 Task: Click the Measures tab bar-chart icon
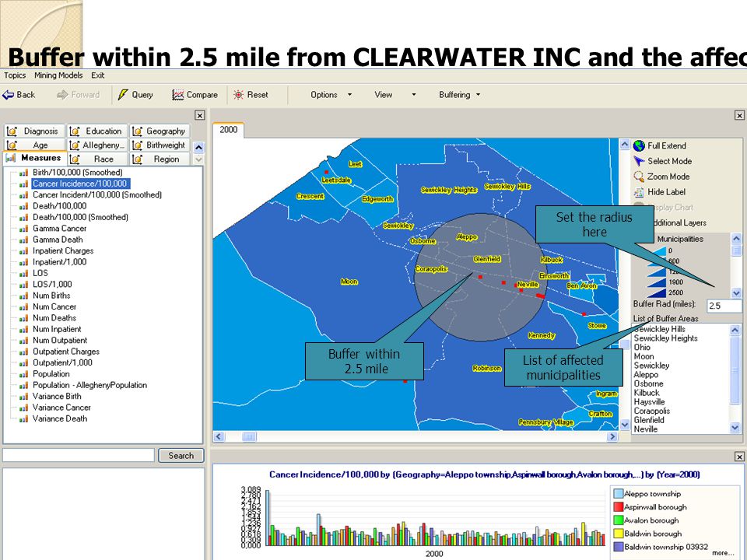coord(10,158)
